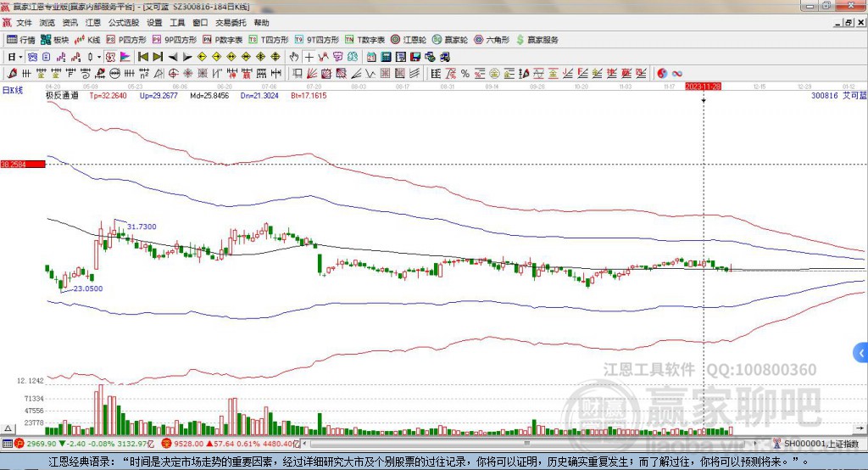The height and width of the screenshot is (470, 868).
Task: Open the calendar 21 icon
Action: click(x=371, y=57)
